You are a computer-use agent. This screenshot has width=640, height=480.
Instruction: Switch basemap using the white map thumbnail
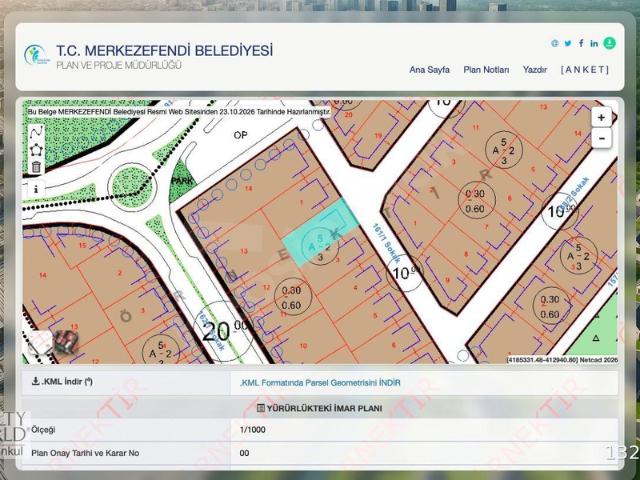40,342
